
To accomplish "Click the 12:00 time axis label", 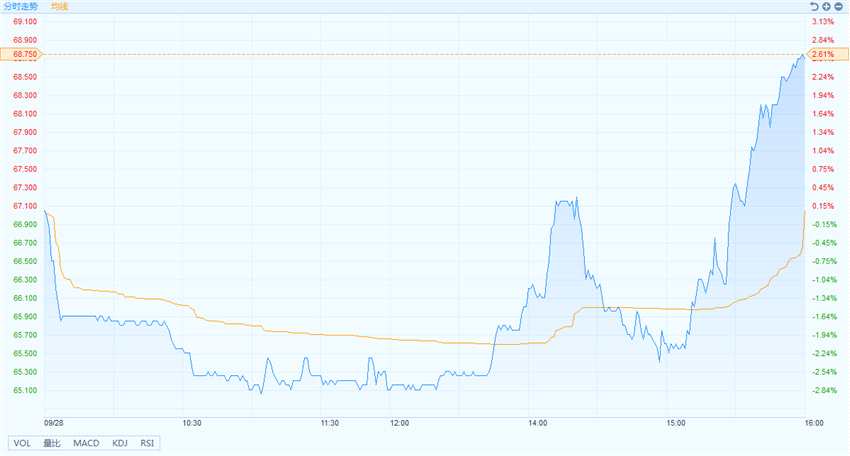I will pos(400,423).
